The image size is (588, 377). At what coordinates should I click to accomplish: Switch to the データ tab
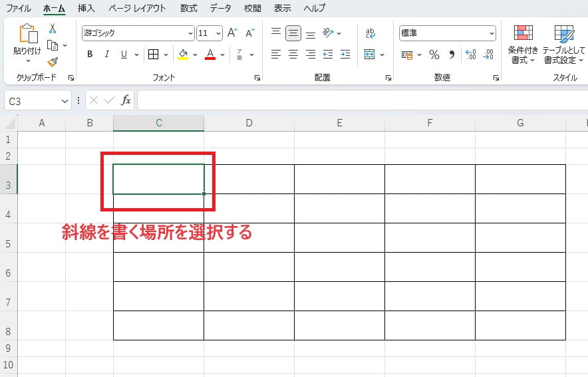pyautogui.click(x=221, y=8)
